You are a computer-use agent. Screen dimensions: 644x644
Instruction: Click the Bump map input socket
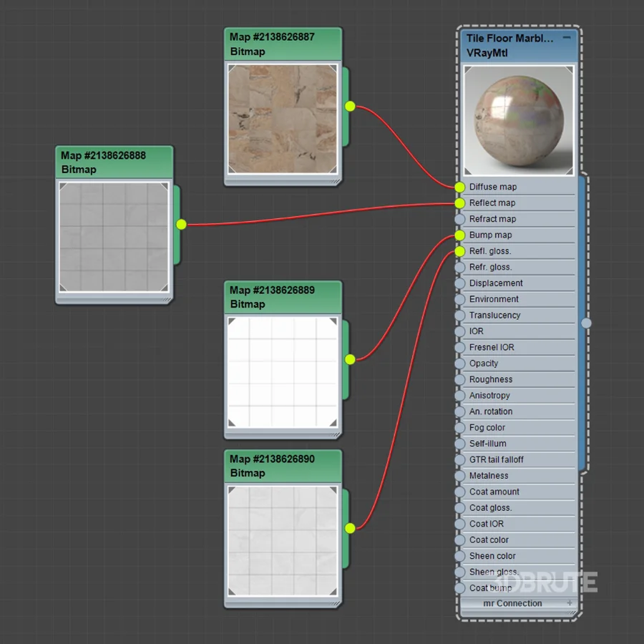(x=459, y=235)
